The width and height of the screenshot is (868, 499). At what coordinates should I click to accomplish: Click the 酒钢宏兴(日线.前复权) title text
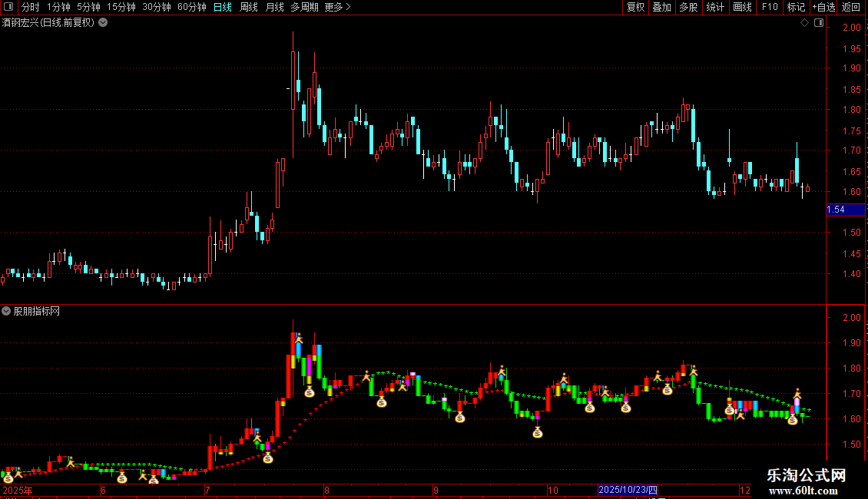48,23
